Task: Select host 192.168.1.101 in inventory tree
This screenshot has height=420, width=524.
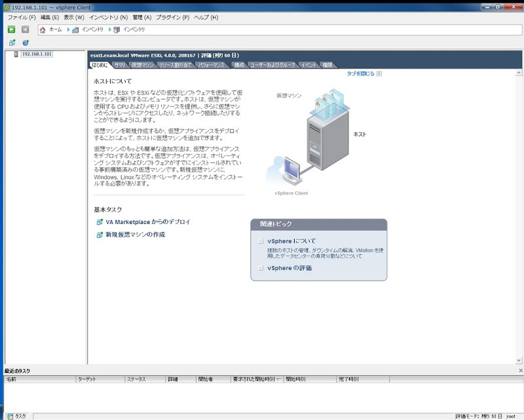Action: pos(37,54)
